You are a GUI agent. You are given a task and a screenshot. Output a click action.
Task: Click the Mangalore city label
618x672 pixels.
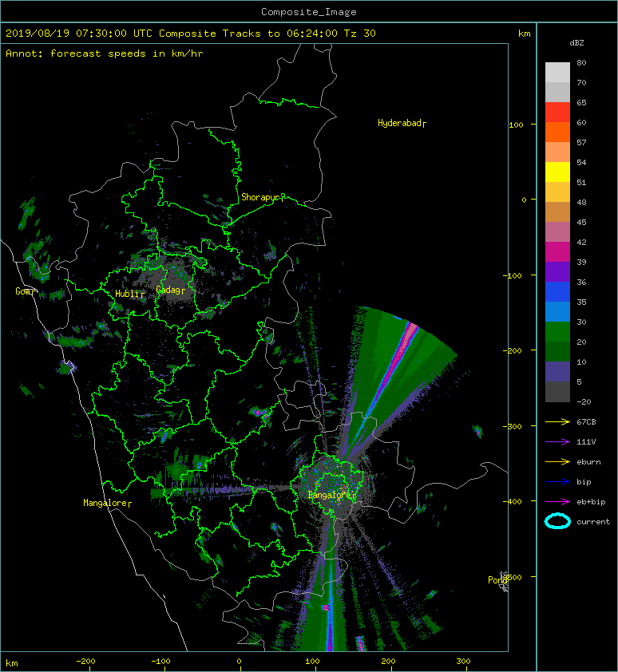(x=107, y=503)
